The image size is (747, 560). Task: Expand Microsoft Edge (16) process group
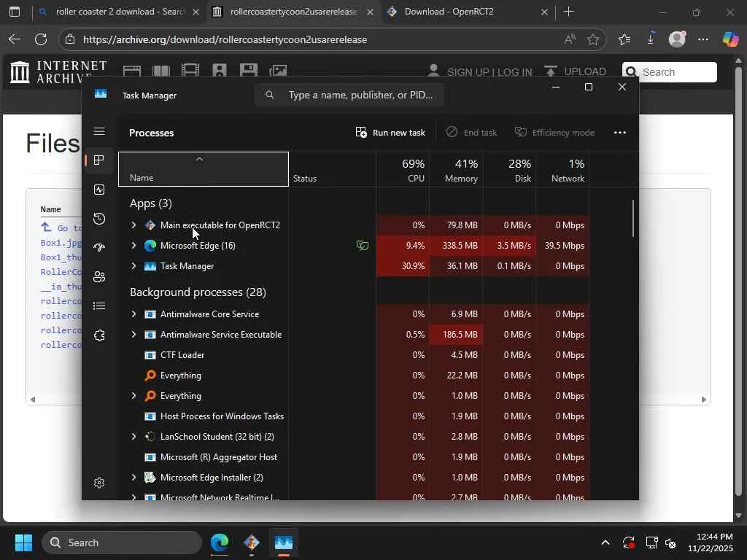[x=134, y=246]
